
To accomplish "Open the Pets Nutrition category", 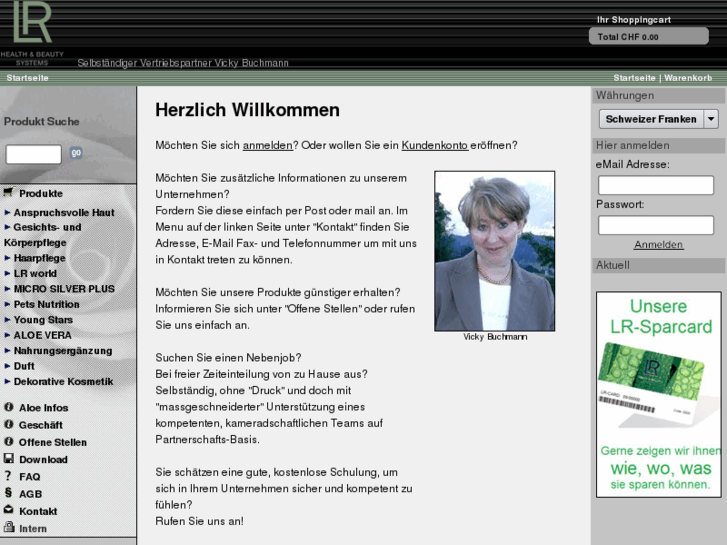I will [46, 304].
